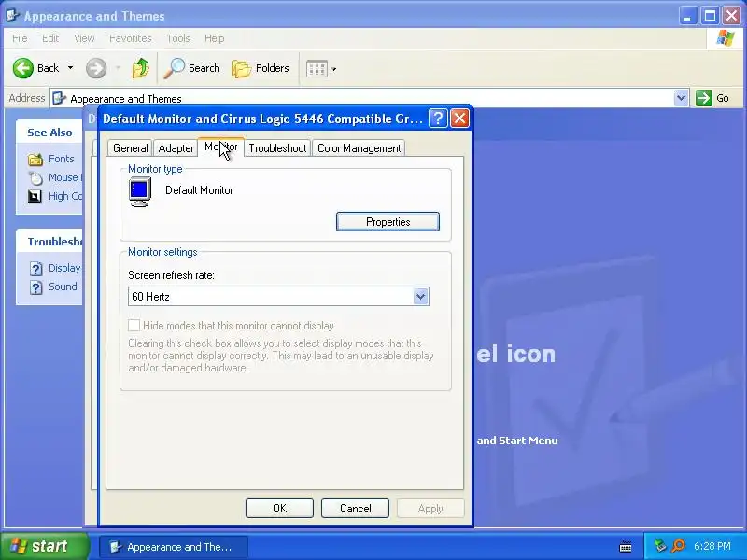Click the Cancel button
The height and width of the screenshot is (560, 747).
pyautogui.click(x=355, y=508)
